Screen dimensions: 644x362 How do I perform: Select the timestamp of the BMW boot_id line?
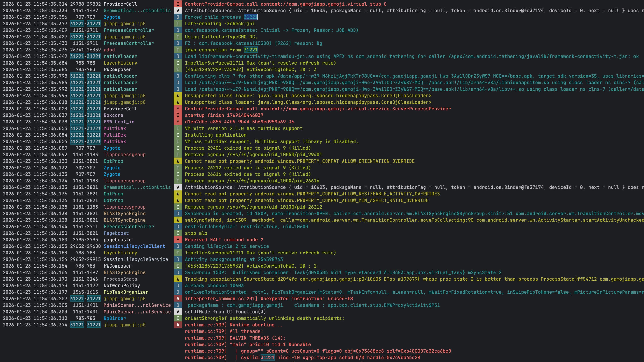coord(35,122)
